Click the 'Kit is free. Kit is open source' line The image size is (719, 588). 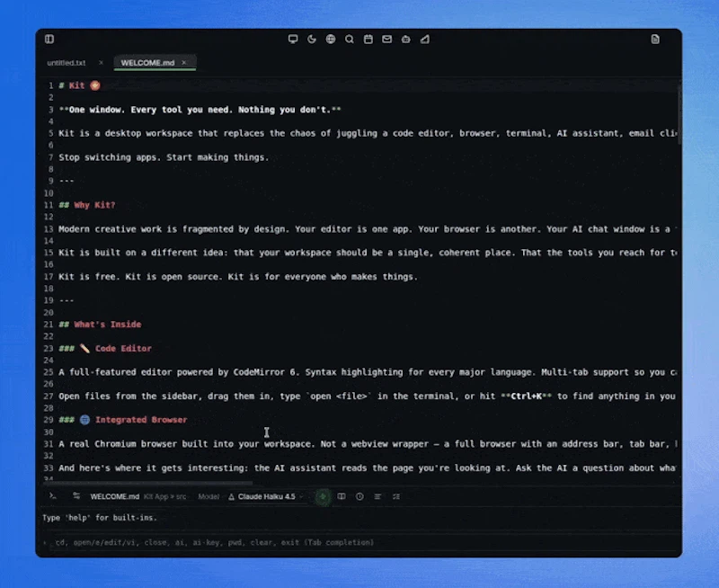[238, 277]
